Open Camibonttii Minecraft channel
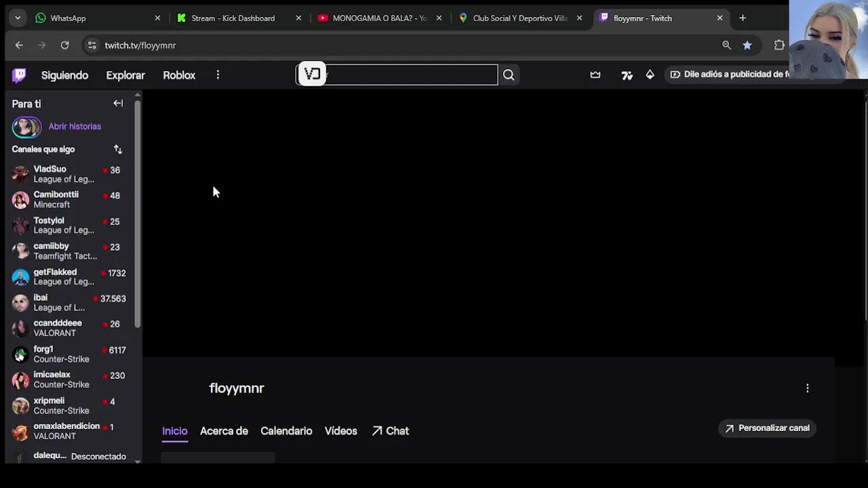Viewport: 868px width, 488px height. [x=71, y=200]
